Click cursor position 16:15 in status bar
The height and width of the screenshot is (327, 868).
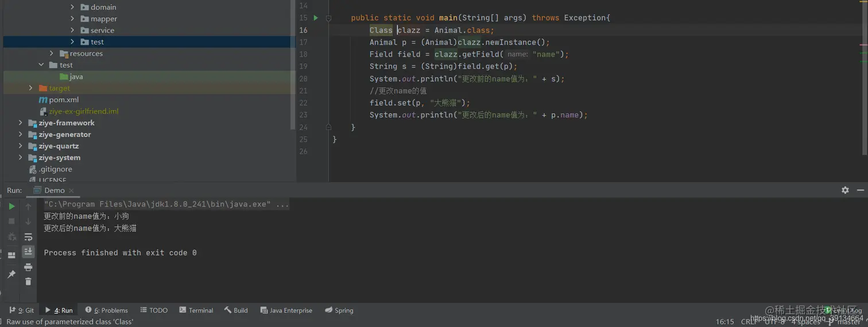click(x=725, y=321)
